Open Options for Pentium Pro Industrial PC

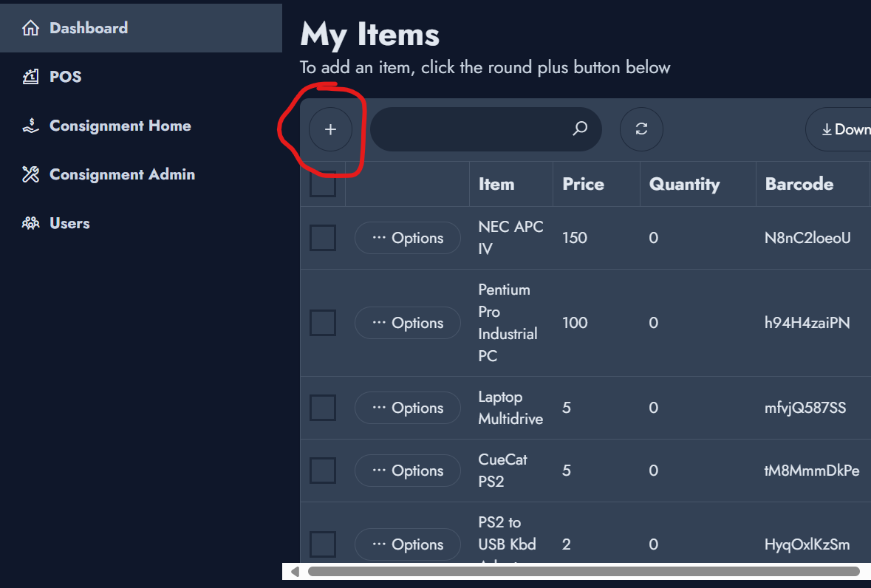[408, 323]
